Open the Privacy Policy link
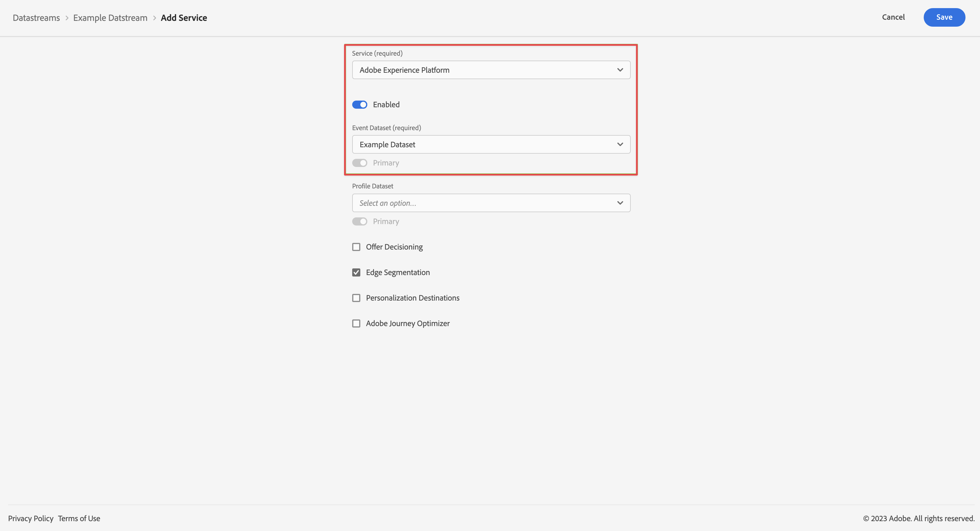Viewport: 980px width, 531px height. (31, 519)
